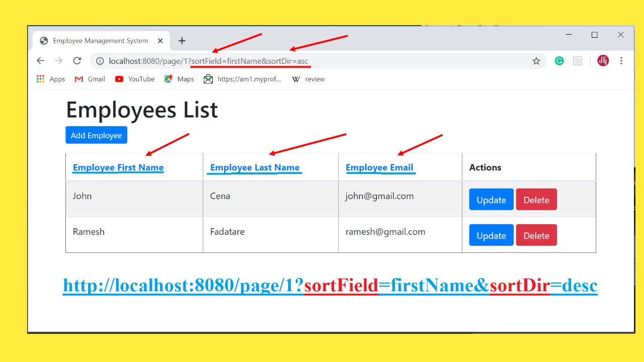Image resolution: width=644 pixels, height=362 pixels.
Task: Sort by Employee First Name column
Action: (x=118, y=167)
